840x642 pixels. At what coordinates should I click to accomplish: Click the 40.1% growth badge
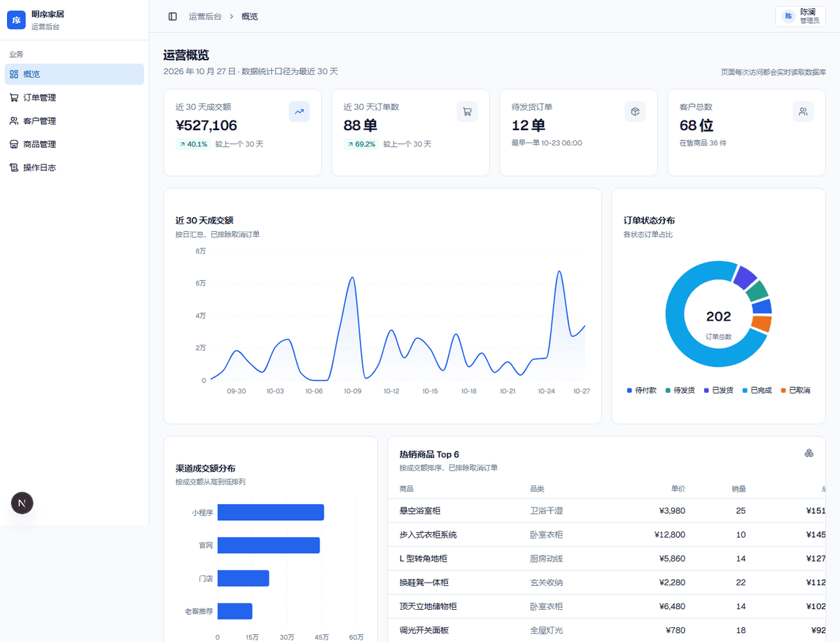pyautogui.click(x=192, y=144)
